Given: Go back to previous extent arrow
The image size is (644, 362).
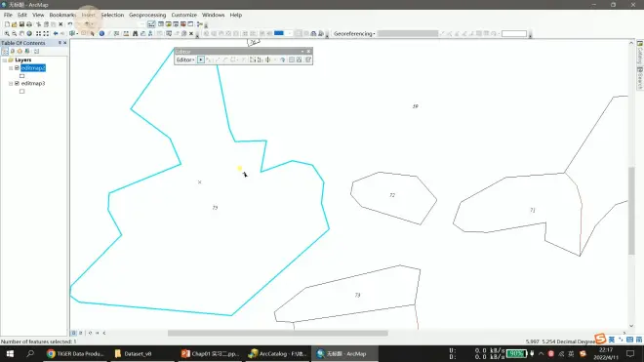Looking at the screenshot, I should (x=56, y=34).
